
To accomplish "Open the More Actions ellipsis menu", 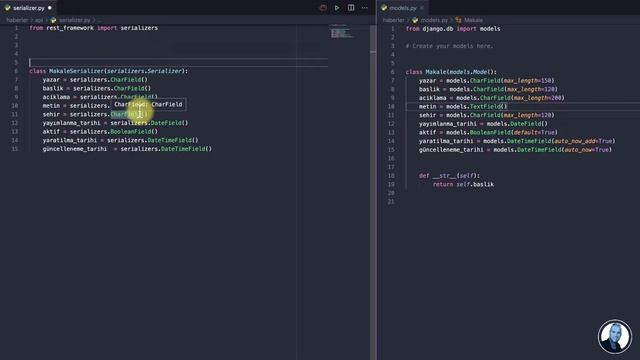I will pyautogui.click(x=365, y=8).
